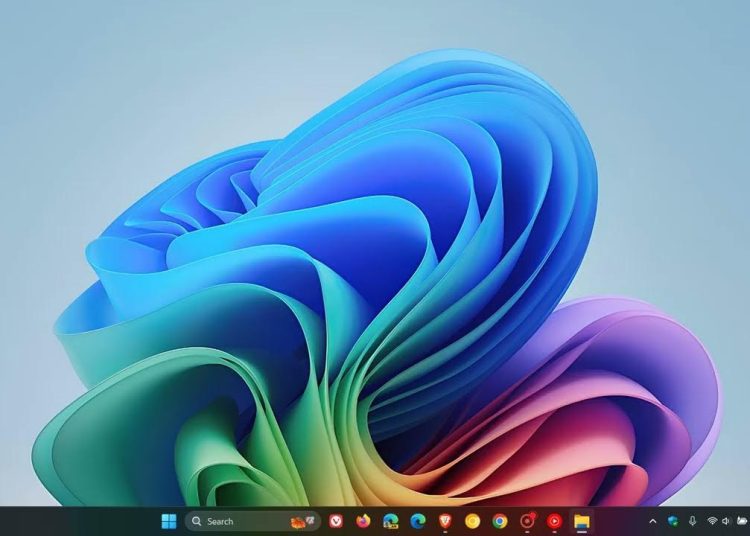Open the yellow Chrome Canary icon
The image size is (750, 536).
(x=473, y=521)
